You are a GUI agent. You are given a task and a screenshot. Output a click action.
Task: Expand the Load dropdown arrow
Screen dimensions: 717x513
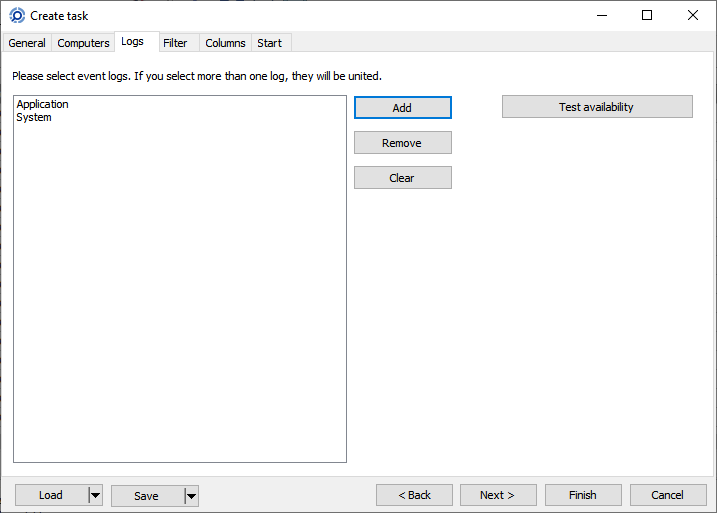[x=96, y=495]
